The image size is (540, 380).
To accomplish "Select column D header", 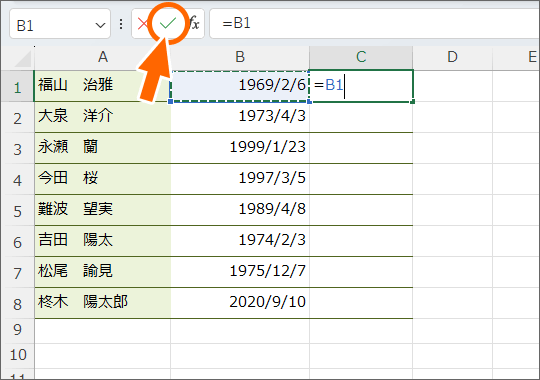I will tap(453, 57).
